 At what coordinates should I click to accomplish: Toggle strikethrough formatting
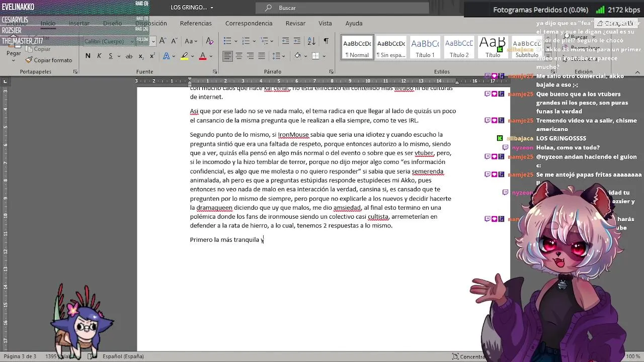coord(129,56)
